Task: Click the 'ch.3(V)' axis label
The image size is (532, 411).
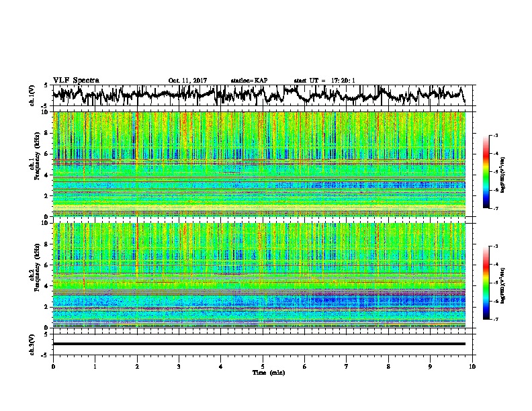Action: coord(32,345)
